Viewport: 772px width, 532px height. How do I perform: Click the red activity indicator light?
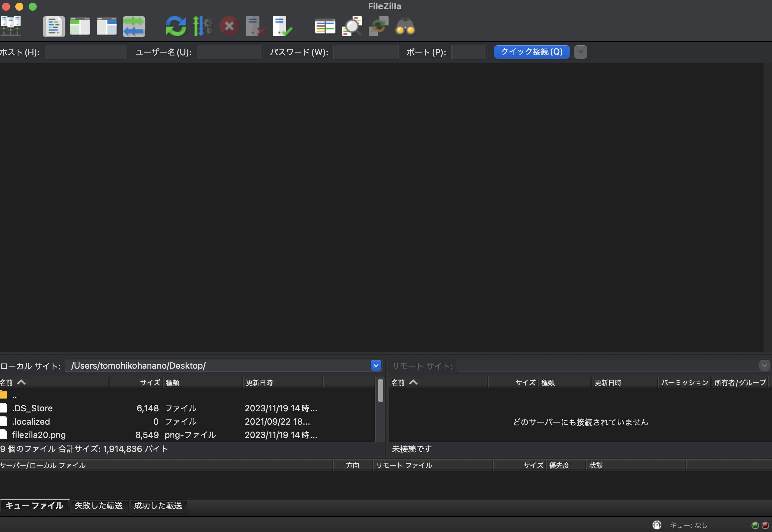(765, 525)
